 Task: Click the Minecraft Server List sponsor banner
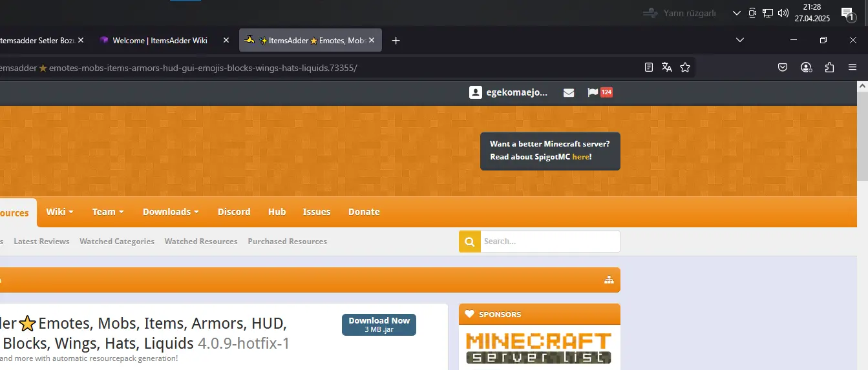pos(538,349)
